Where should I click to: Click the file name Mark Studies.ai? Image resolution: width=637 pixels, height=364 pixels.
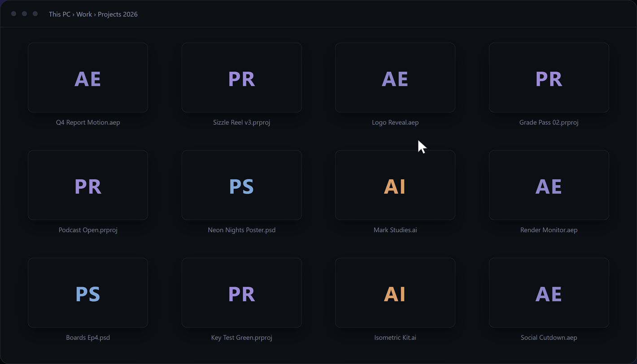[x=395, y=230]
